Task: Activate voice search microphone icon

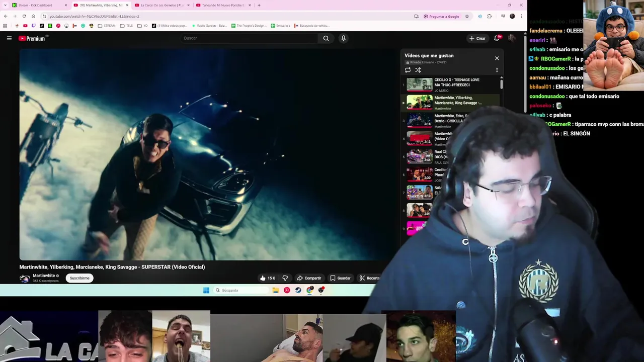Action: [343, 38]
